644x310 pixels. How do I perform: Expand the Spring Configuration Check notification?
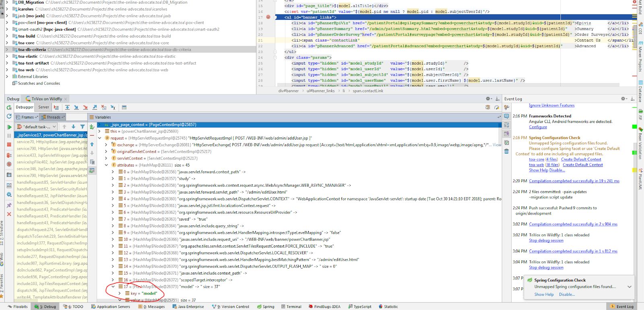click(629, 287)
